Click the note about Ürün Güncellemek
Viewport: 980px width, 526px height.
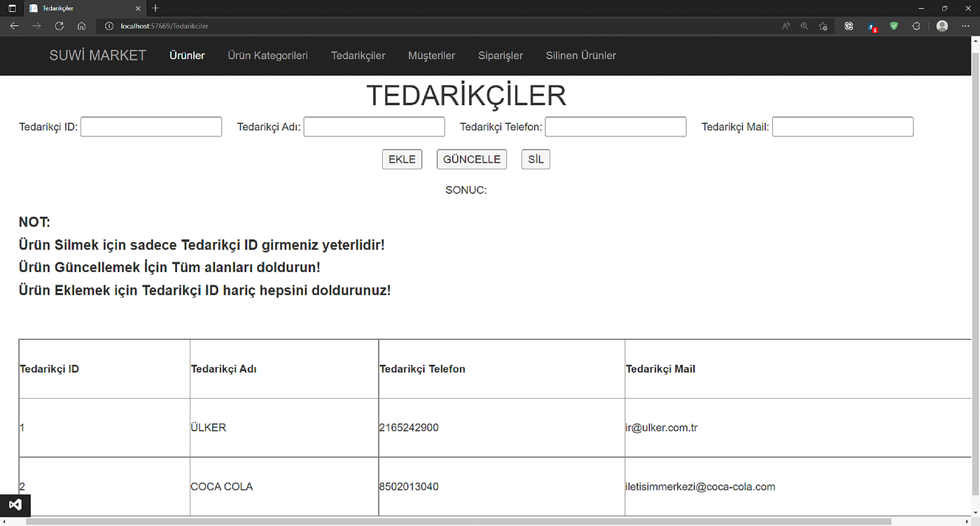tap(169, 268)
